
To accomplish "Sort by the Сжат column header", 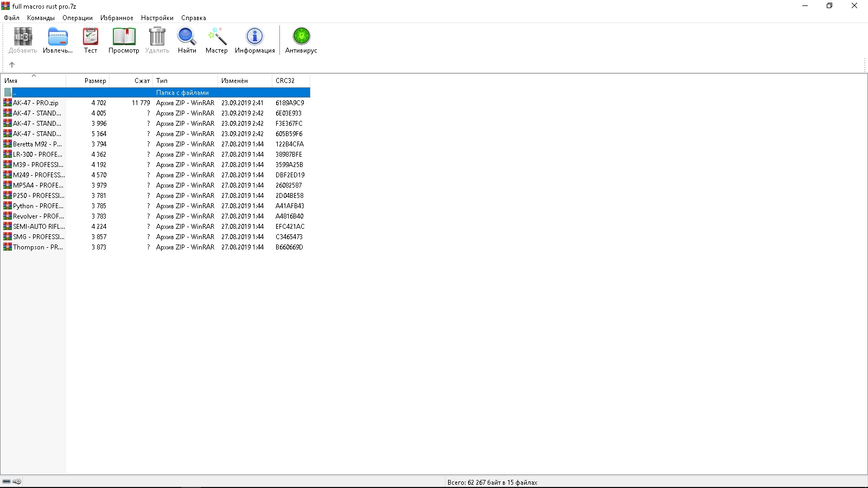I will coord(131,80).
